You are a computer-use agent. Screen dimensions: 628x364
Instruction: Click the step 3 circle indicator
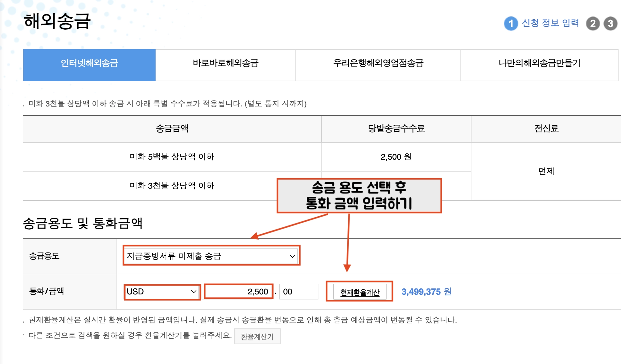(x=610, y=24)
